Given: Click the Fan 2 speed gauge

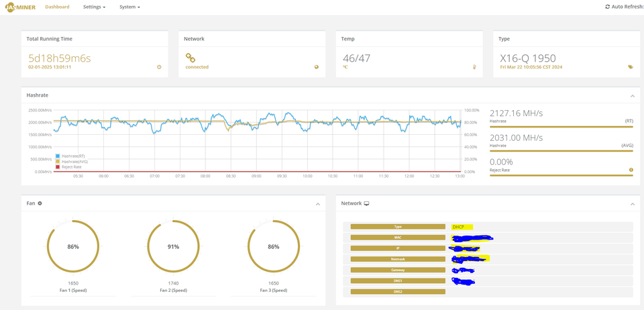Looking at the screenshot, I should 173,247.
